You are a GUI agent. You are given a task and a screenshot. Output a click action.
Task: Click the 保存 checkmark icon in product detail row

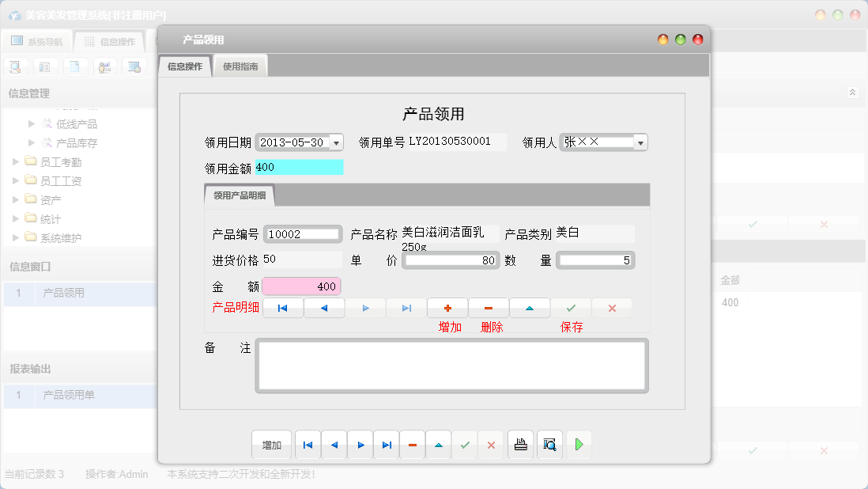571,308
